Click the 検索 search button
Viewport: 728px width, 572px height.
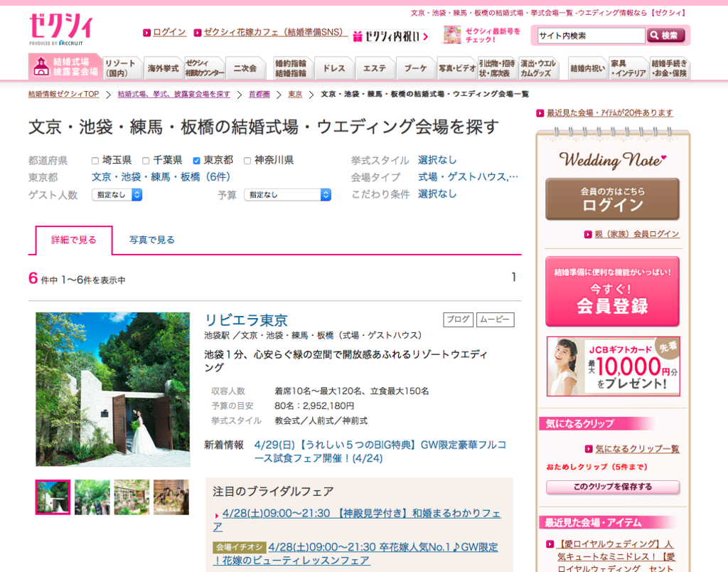click(665, 36)
